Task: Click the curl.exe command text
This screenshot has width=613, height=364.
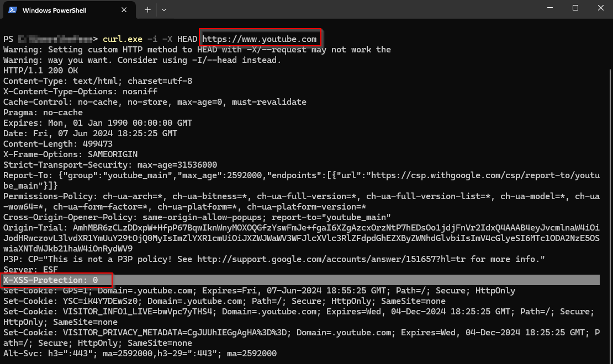Action: pos(122,39)
